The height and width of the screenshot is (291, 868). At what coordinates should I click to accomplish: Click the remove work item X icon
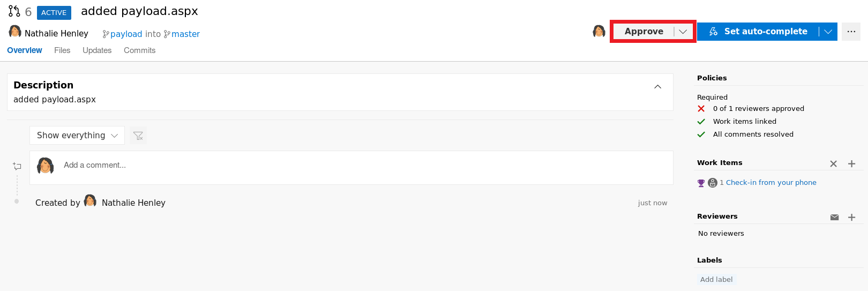[x=833, y=163]
